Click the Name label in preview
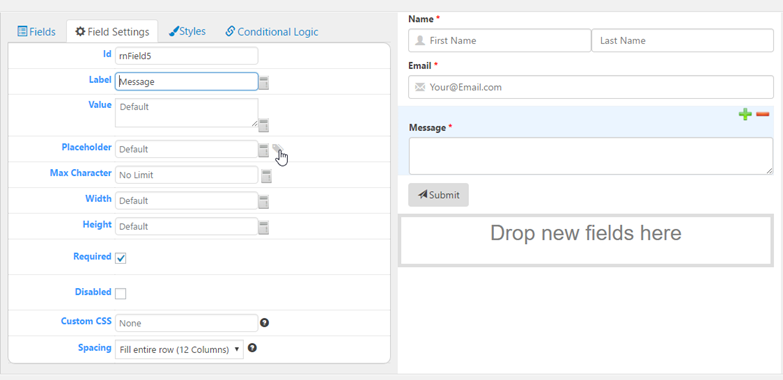Screen dimensions: 783x380 click(x=421, y=19)
